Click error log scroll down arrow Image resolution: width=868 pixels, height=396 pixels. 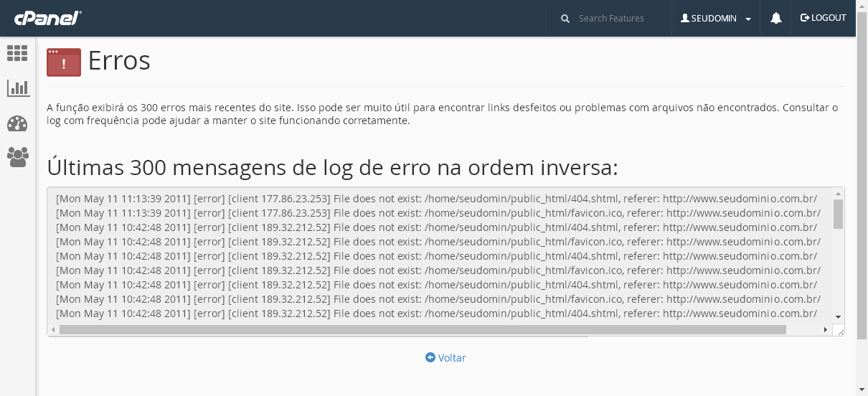pos(838,317)
